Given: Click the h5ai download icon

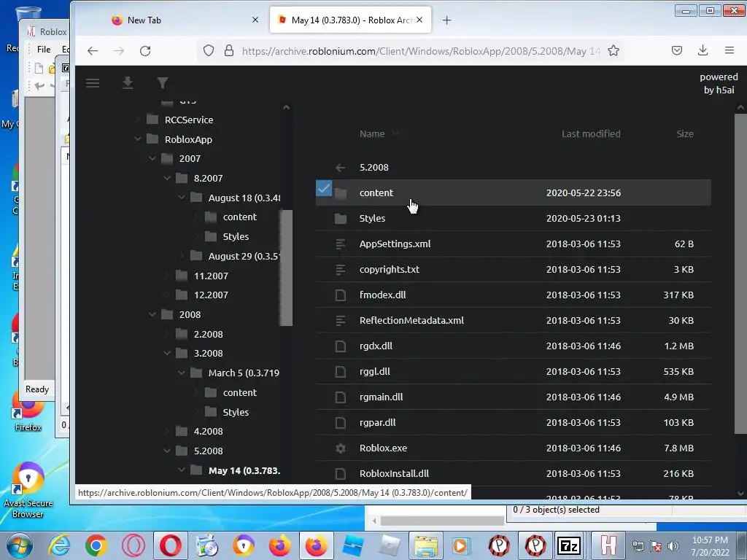Looking at the screenshot, I should click(127, 83).
